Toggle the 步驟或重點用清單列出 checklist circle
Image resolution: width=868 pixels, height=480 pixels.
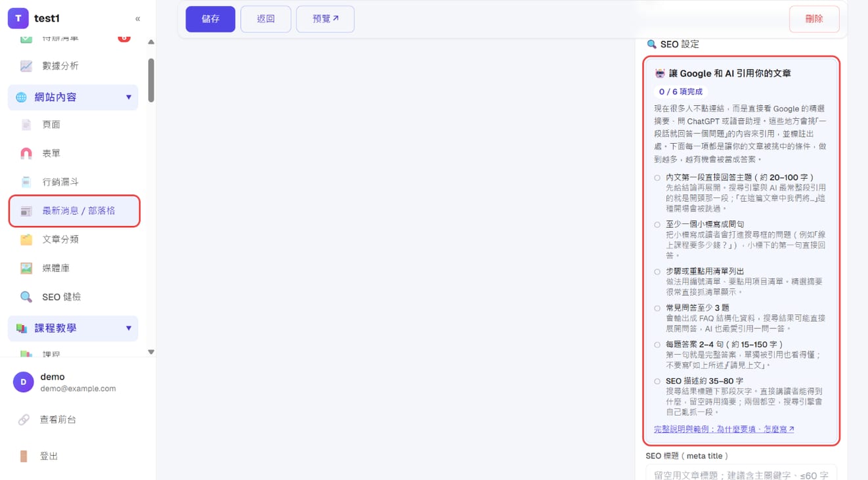657,272
